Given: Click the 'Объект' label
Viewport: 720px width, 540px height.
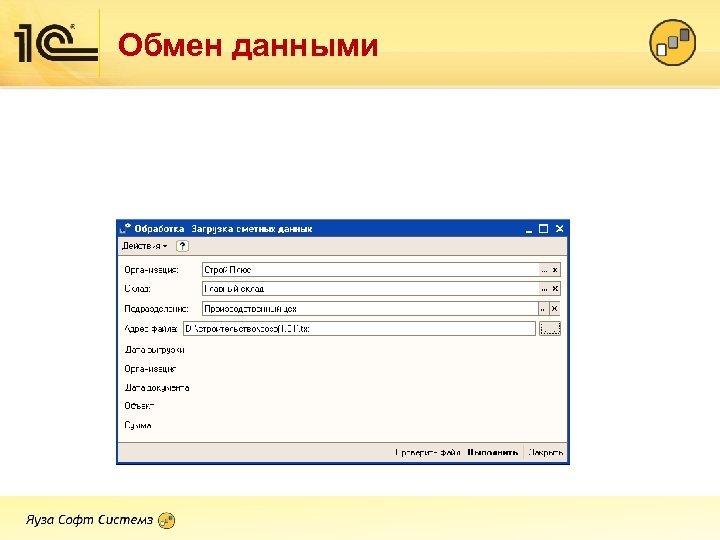Looking at the screenshot, I should 139,406.
